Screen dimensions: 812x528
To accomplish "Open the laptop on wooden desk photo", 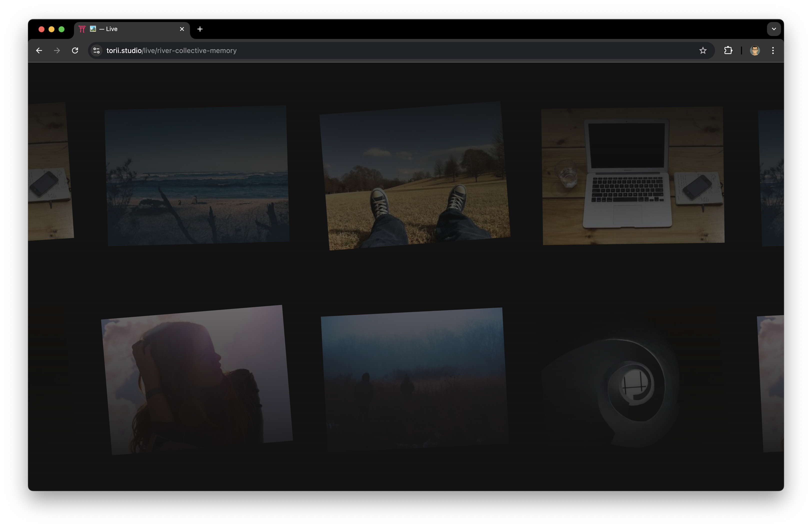I will [x=633, y=176].
